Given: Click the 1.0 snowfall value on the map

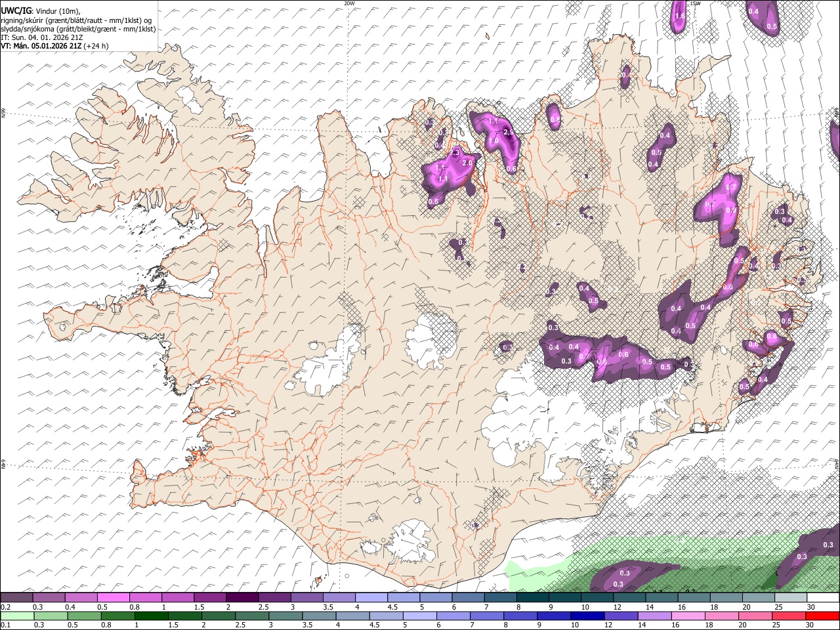Looking at the screenshot, I should pyautogui.click(x=493, y=141).
